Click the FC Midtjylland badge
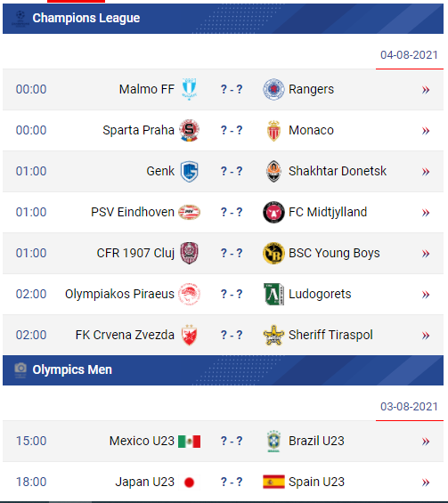The image size is (448, 503). tap(273, 212)
